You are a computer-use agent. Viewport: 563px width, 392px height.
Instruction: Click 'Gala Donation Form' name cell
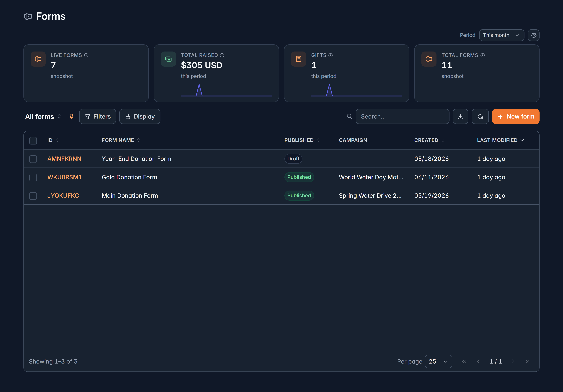tap(129, 177)
